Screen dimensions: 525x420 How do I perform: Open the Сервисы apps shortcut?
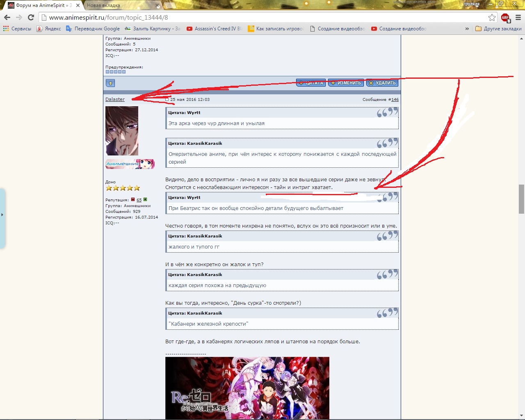click(x=17, y=29)
